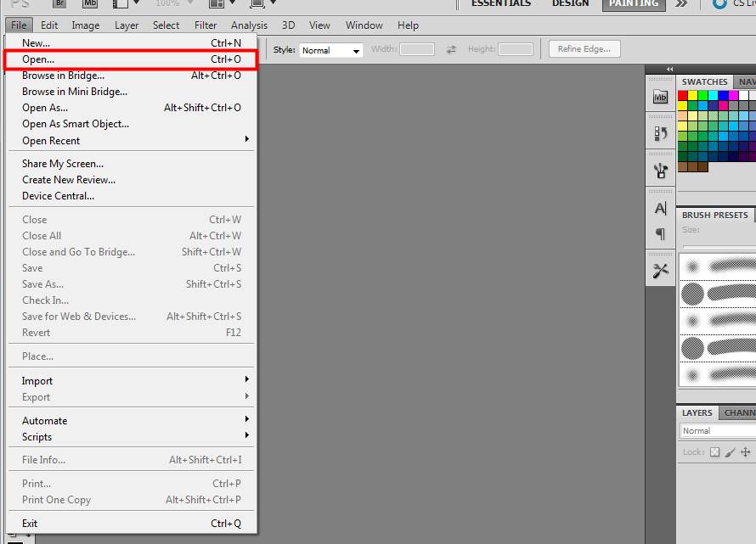Open the Arrange Documents dropdown
Image resolution: width=756 pixels, height=544 pixels.
pos(222,4)
